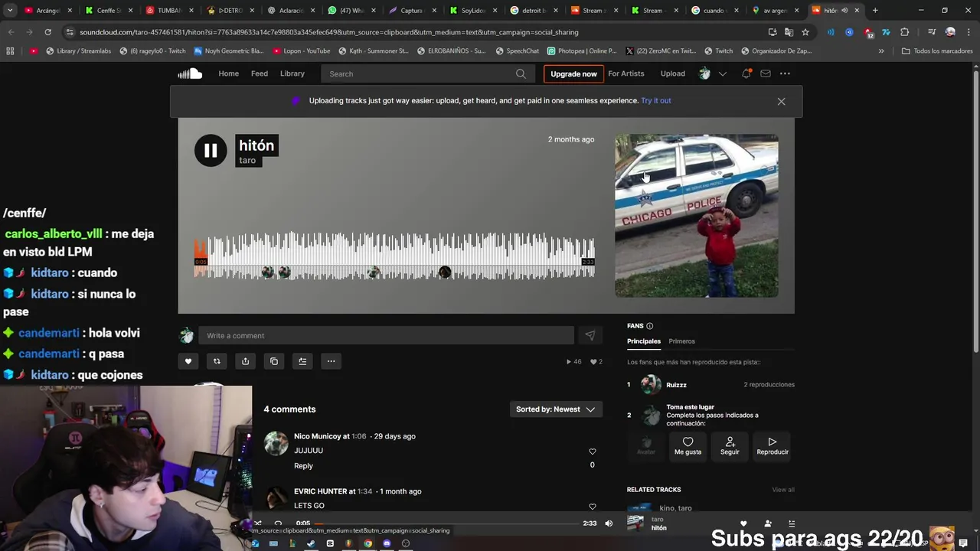The image size is (980, 551).
Task: Mute the bottom player volume
Action: pos(609,523)
